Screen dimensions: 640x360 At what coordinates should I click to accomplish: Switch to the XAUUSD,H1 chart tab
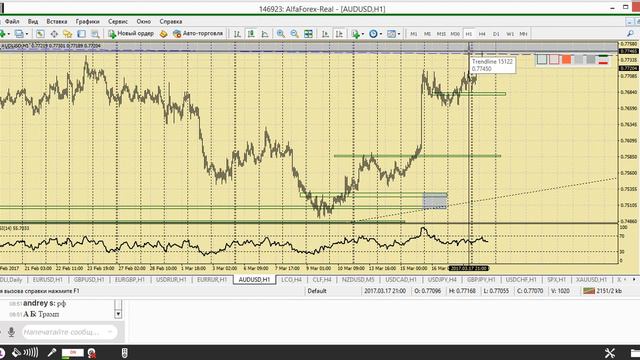[591, 280]
